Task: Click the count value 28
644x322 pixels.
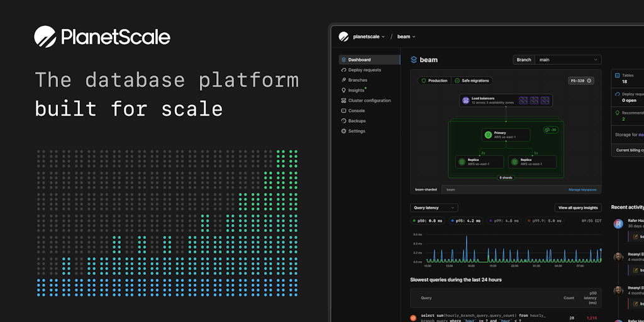Action: click(572, 318)
